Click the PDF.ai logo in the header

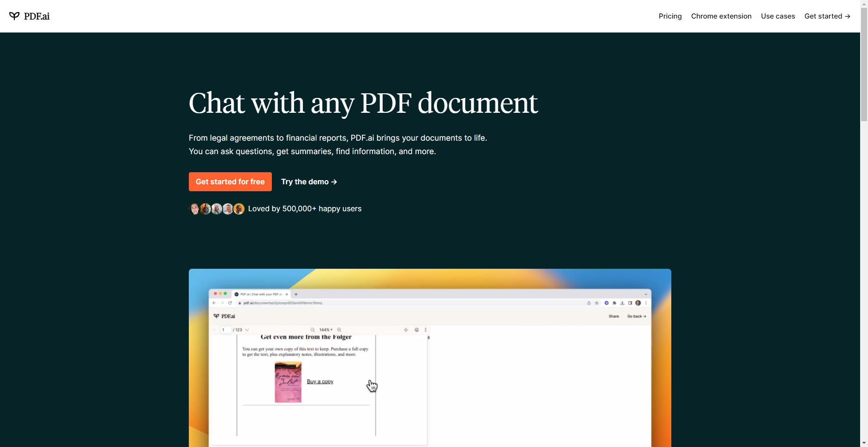29,16
